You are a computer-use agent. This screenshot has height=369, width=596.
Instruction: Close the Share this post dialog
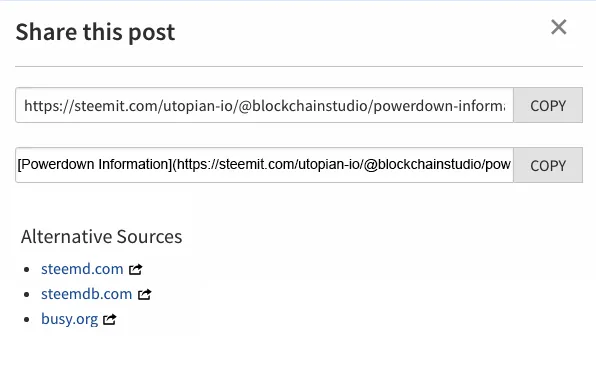[x=558, y=27]
